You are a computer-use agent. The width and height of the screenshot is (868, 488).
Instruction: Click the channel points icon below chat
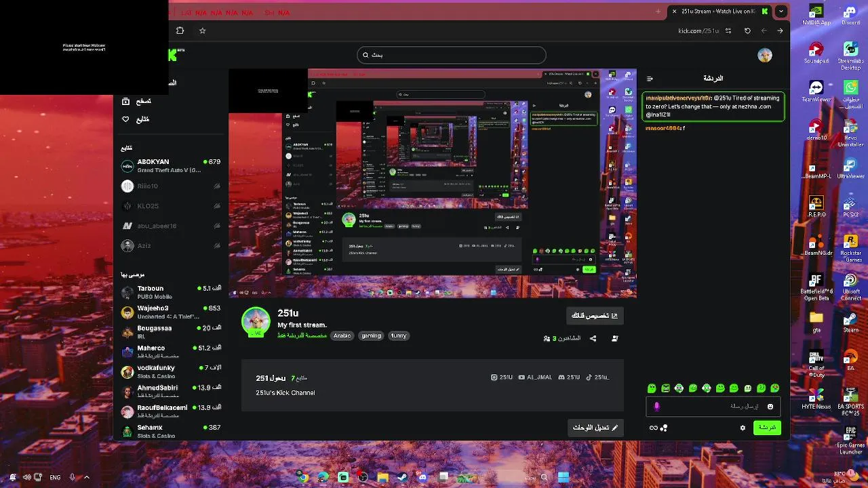[x=664, y=428]
